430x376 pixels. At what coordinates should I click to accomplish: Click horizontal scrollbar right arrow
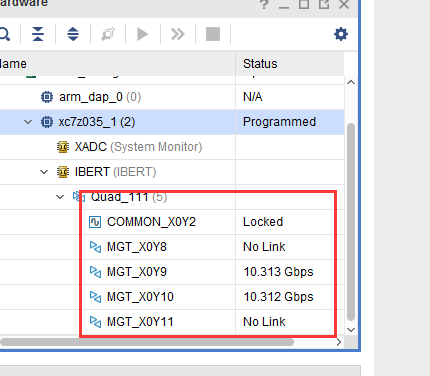pyautogui.click(x=339, y=342)
